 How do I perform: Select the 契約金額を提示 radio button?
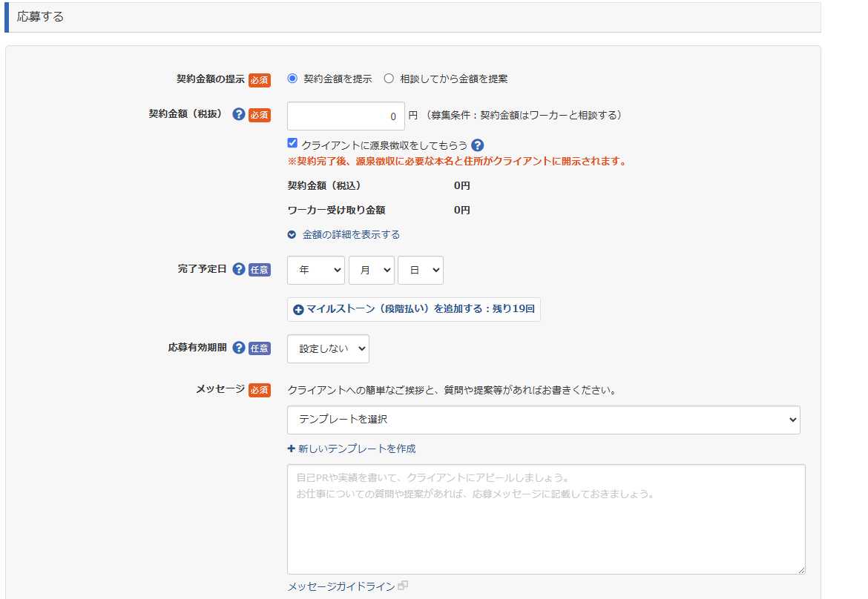tap(292, 79)
